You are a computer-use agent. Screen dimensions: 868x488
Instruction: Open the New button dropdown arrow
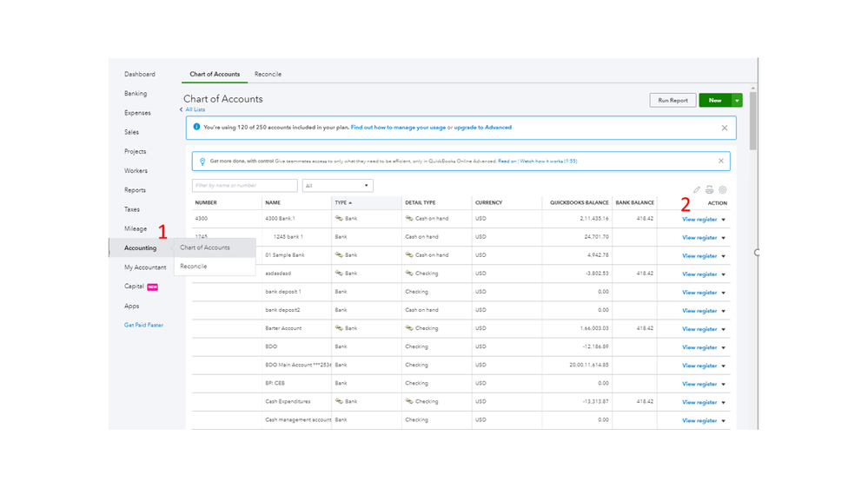click(x=737, y=101)
